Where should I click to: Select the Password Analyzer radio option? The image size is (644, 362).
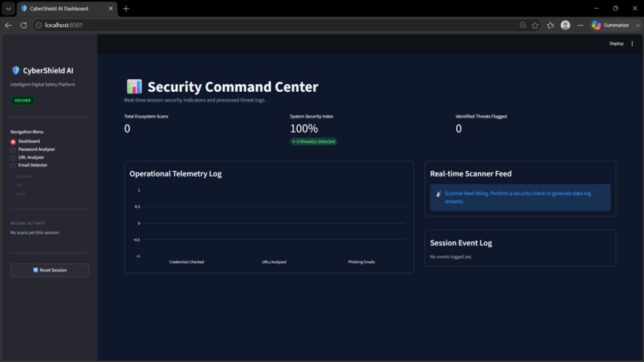pos(33,149)
